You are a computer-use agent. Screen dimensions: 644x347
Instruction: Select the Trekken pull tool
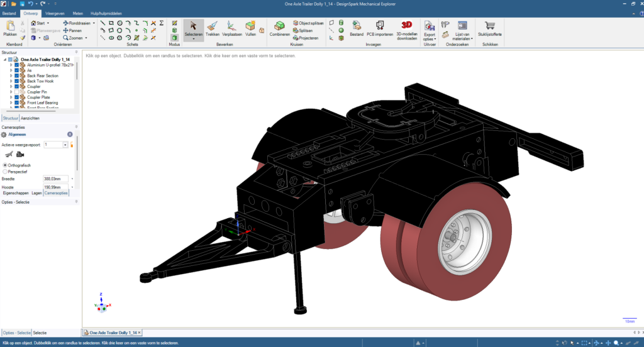pyautogui.click(x=213, y=29)
